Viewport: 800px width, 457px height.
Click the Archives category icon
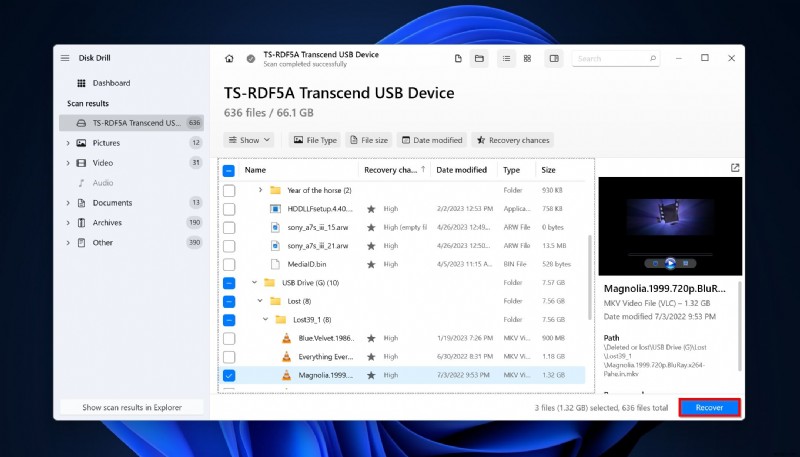81,223
